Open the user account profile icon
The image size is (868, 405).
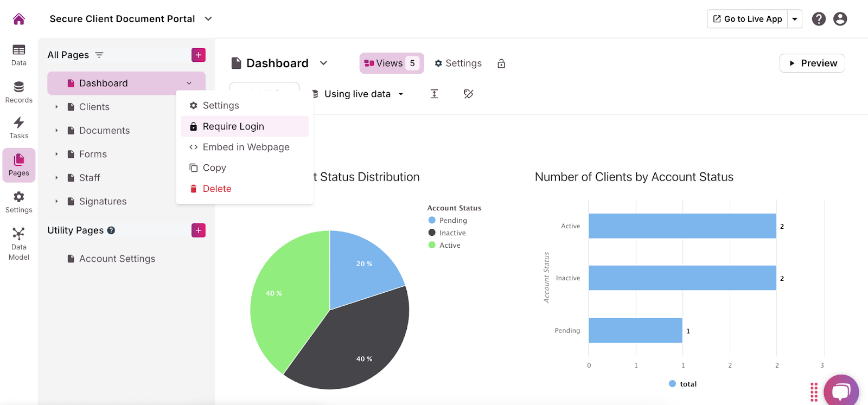[840, 19]
